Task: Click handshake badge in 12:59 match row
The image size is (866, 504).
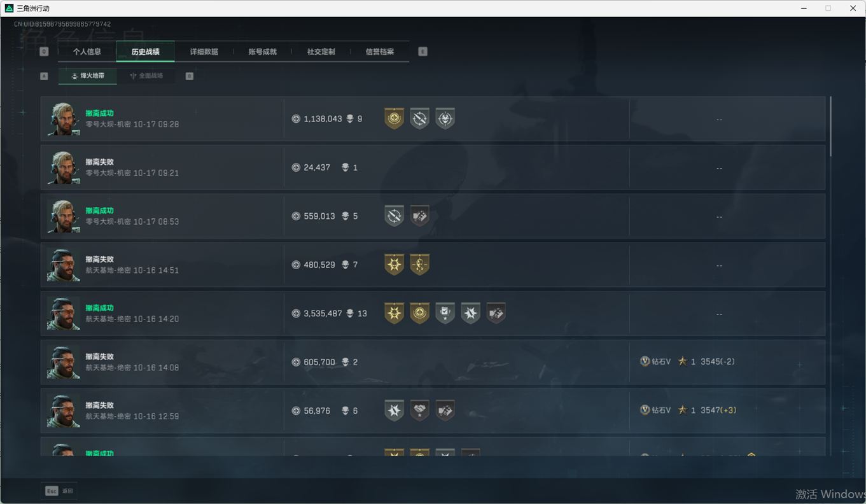Action: tap(419, 410)
